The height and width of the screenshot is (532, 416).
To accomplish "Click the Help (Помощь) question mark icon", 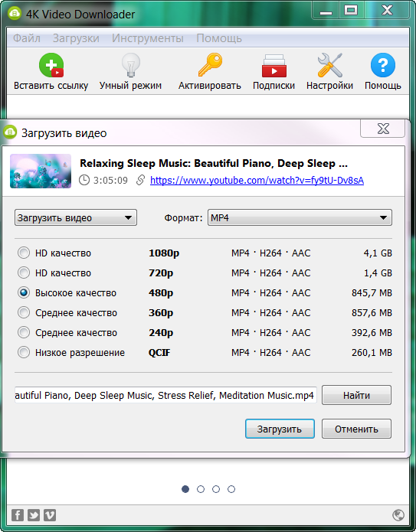I will pyautogui.click(x=383, y=65).
